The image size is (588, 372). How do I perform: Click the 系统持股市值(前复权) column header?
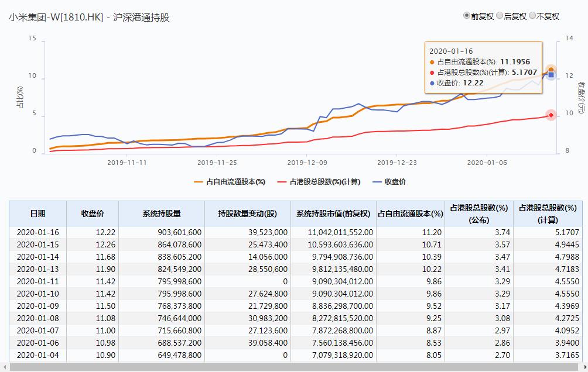click(333, 213)
